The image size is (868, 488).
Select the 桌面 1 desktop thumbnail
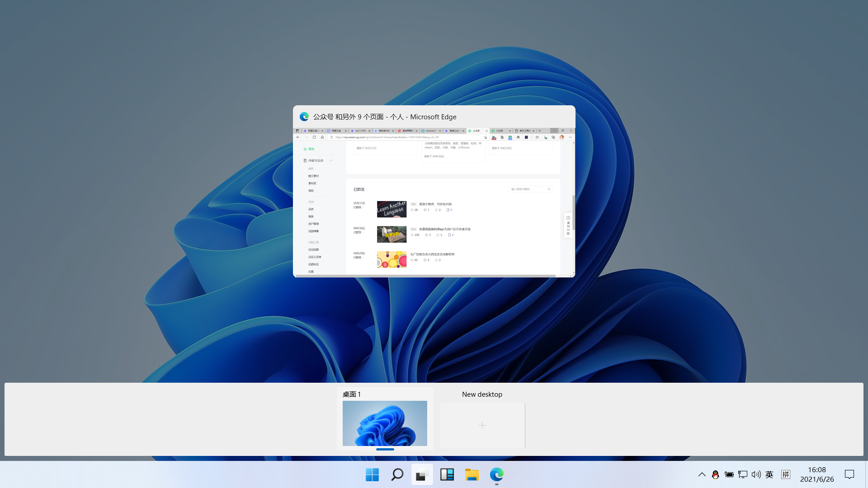tap(385, 423)
